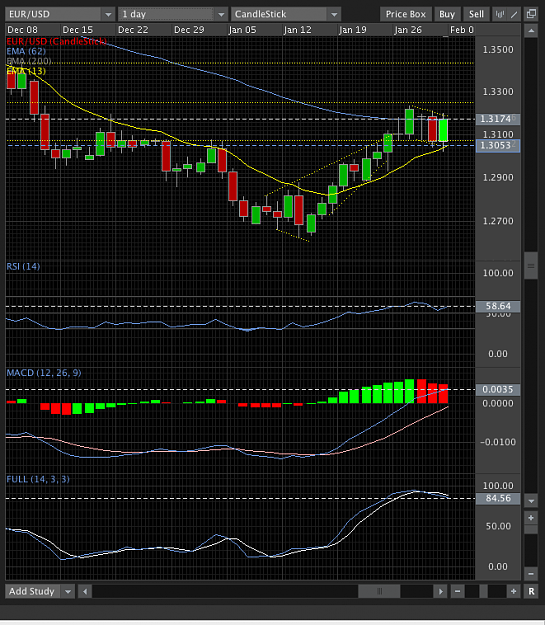Click the vertical scale up arrow
545x625 pixels.
point(531,31)
